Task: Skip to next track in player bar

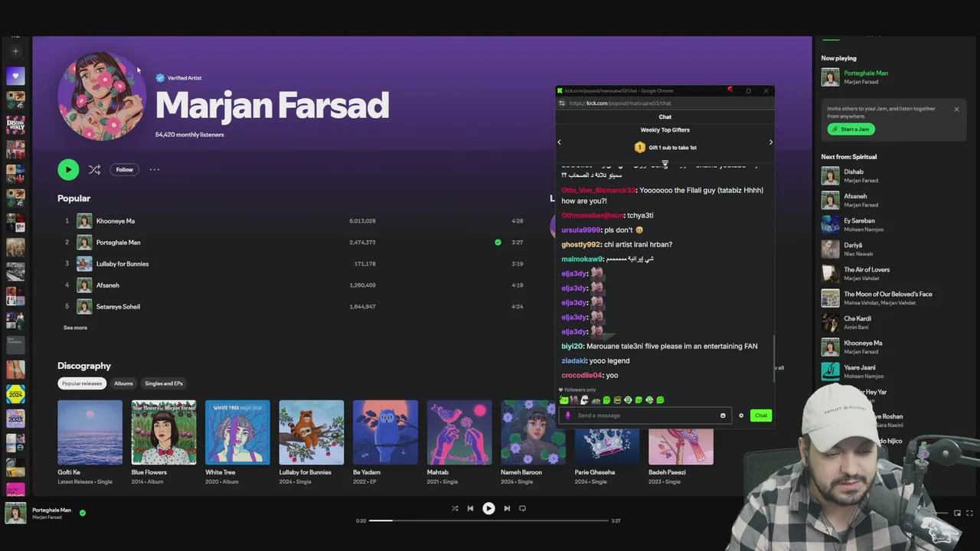Action: point(507,508)
